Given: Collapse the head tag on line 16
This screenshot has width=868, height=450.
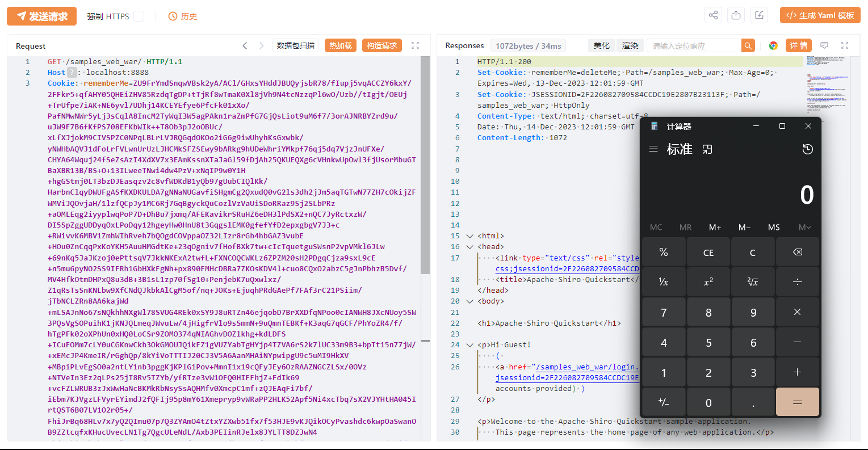Looking at the screenshot, I should 469,247.
